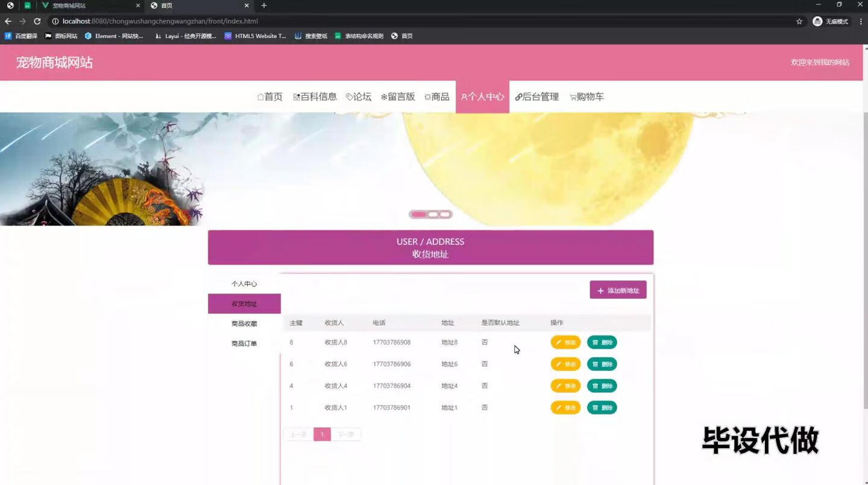
Task: Select 收货地址 in the left sidebar
Action: point(244,303)
